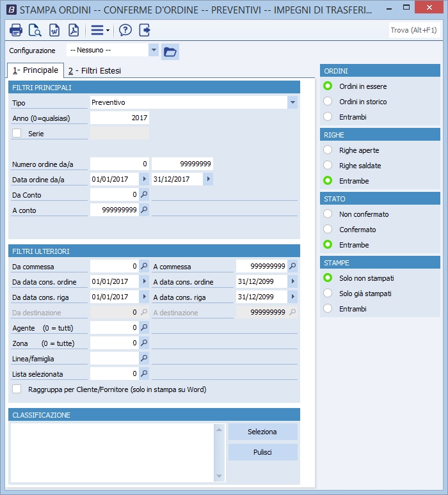Export to Word using the toolbar icon
Image resolution: width=448 pixels, height=495 pixels.
(x=54, y=30)
